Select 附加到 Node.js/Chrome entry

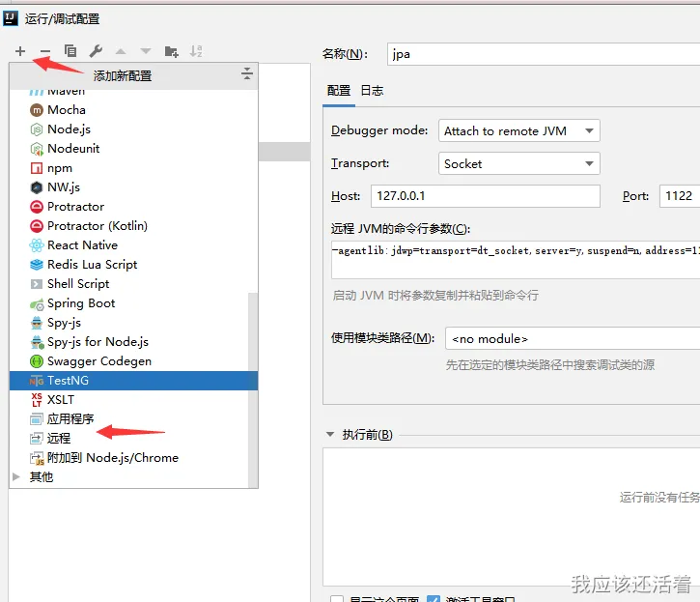tap(129, 458)
